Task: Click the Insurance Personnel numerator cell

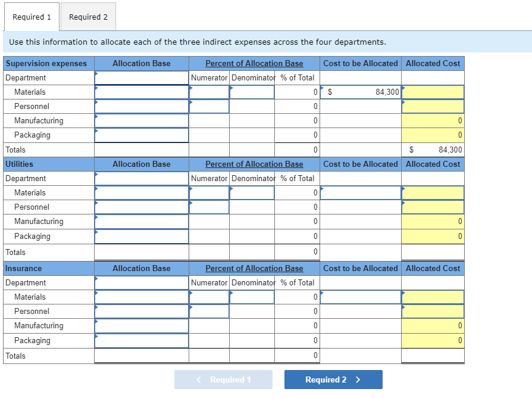Action: tap(208, 311)
